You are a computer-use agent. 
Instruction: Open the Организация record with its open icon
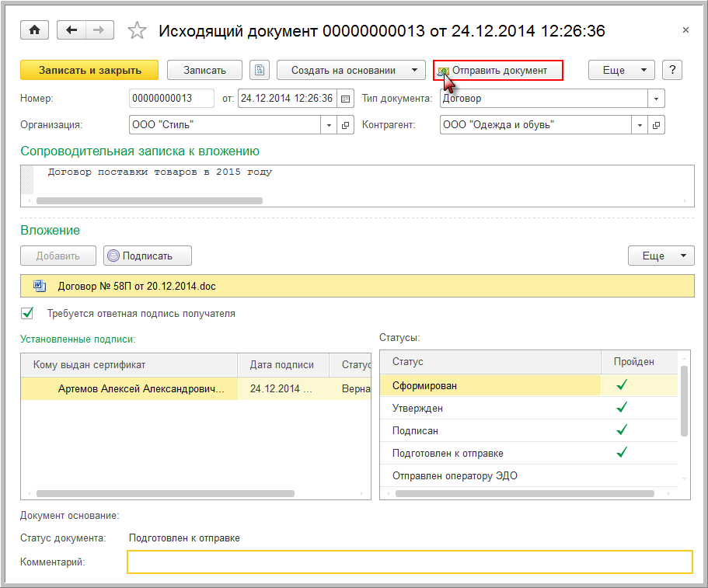coord(345,125)
